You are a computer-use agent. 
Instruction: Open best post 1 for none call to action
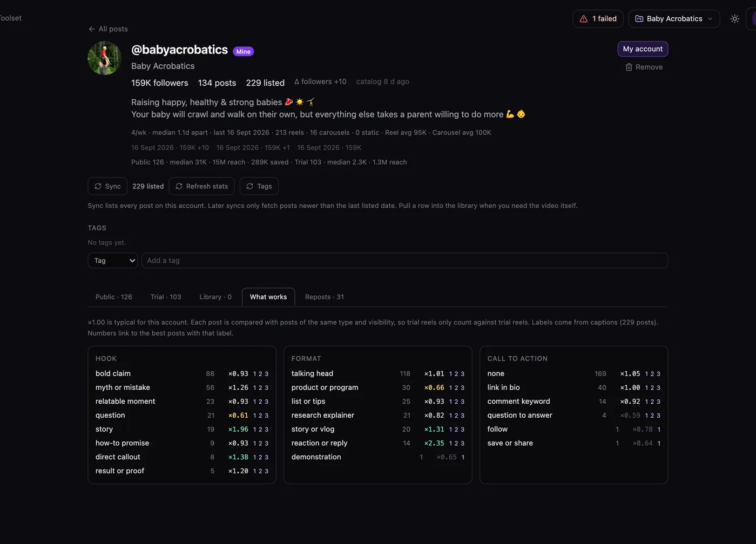click(646, 374)
